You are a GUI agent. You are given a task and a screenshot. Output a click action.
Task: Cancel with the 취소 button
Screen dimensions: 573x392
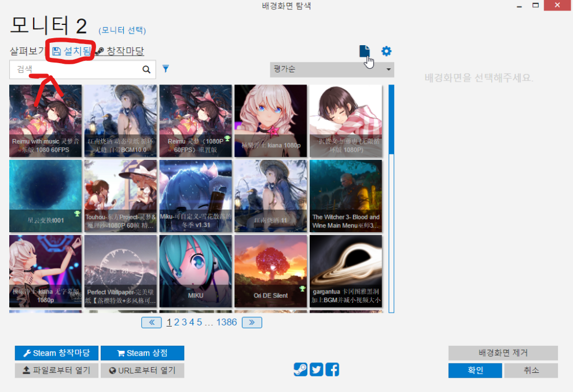click(x=531, y=371)
